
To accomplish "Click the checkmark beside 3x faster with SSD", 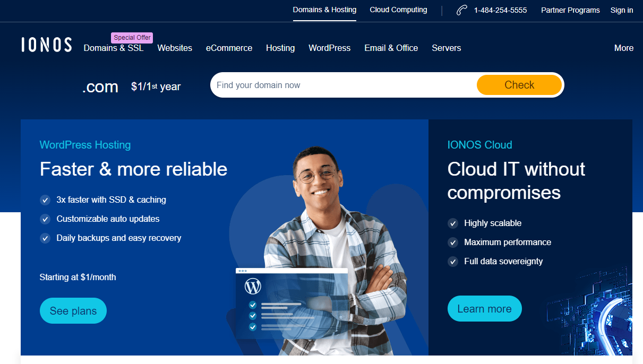I will click(45, 200).
